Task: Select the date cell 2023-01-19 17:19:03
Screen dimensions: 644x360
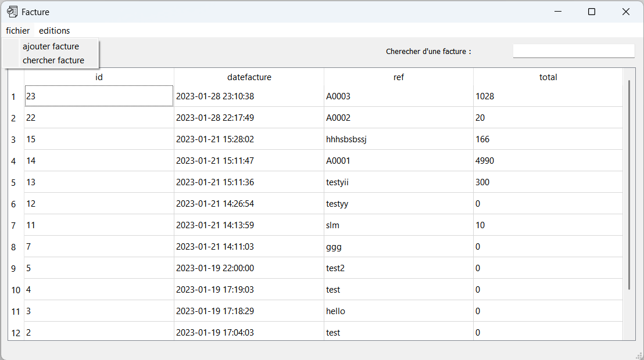Action: [249, 289]
